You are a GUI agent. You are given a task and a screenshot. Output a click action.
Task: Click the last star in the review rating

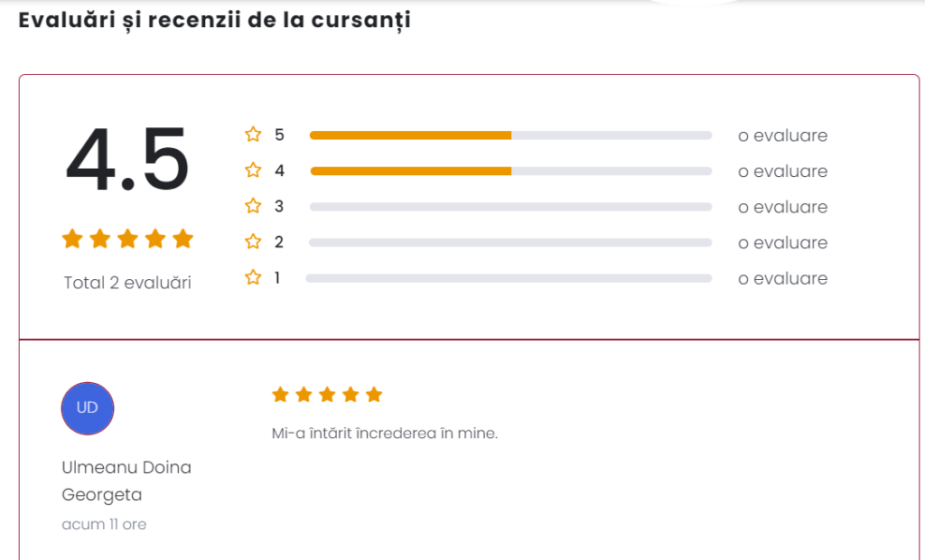point(374,395)
